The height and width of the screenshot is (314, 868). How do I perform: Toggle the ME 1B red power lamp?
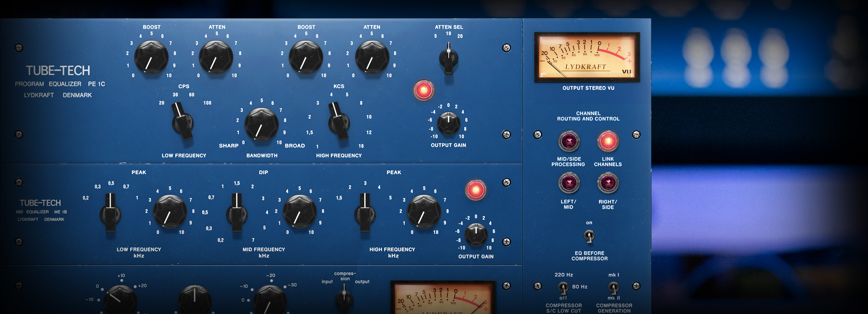click(476, 190)
